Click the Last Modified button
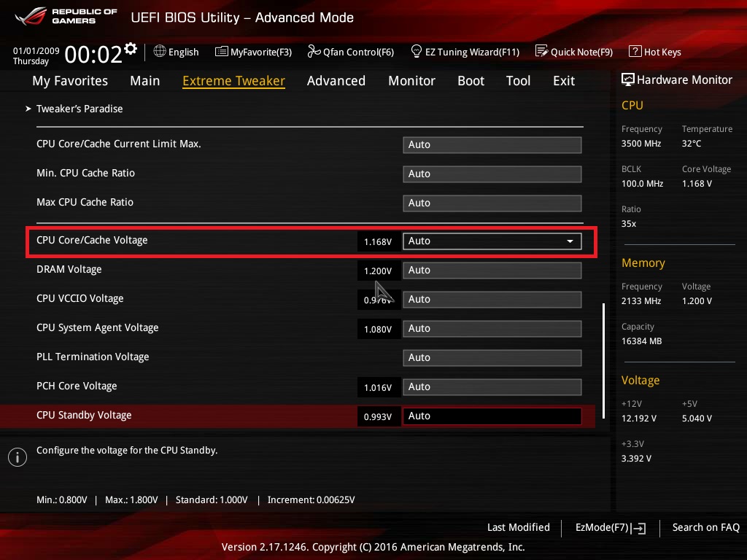 518,527
